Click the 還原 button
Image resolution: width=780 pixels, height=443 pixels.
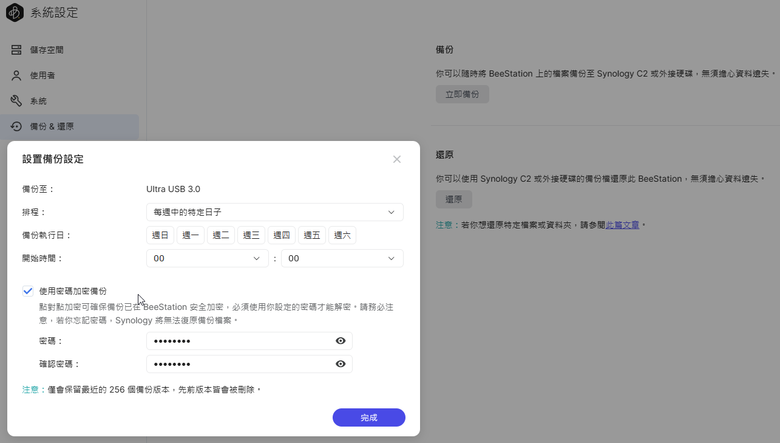click(x=454, y=199)
